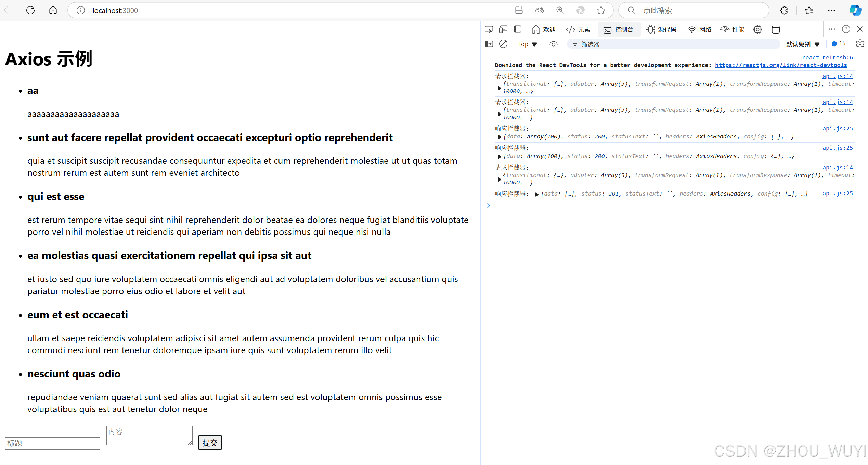The width and height of the screenshot is (868, 465).
Task: Open the Performance (性能) tab
Action: 732,29
